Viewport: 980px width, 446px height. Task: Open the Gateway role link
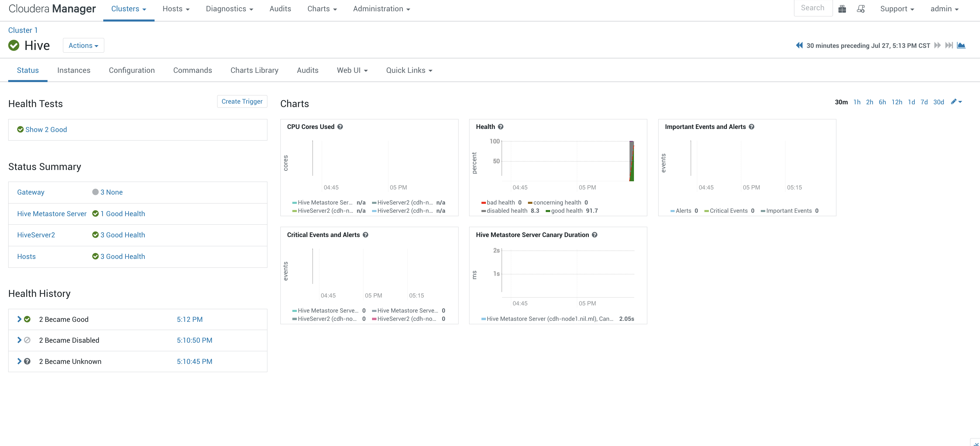click(x=30, y=192)
